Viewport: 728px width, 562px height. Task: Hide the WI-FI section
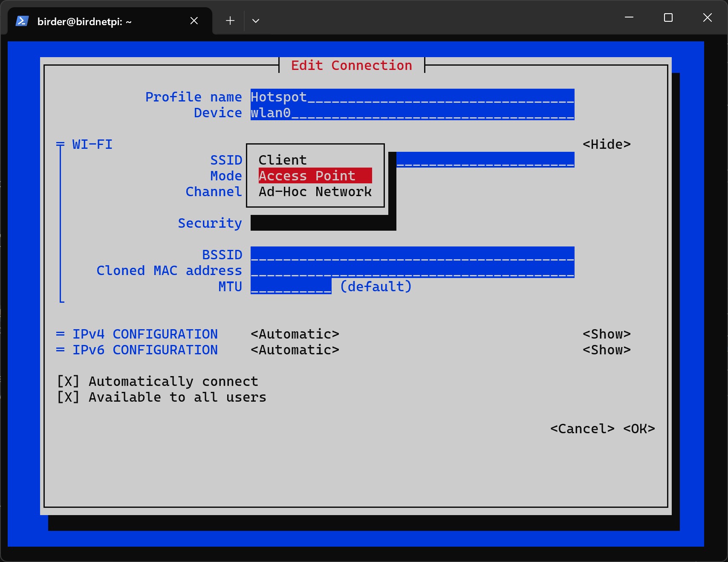coord(606,144)
